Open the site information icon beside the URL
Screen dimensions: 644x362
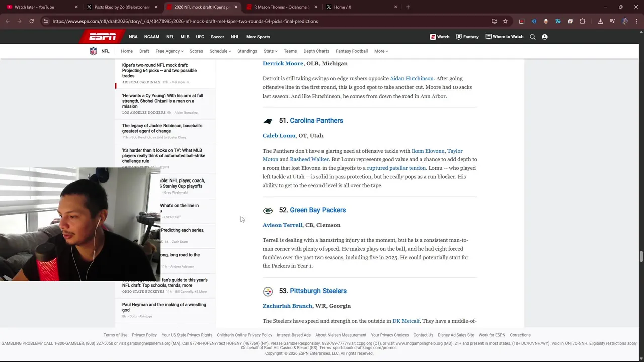46,21
